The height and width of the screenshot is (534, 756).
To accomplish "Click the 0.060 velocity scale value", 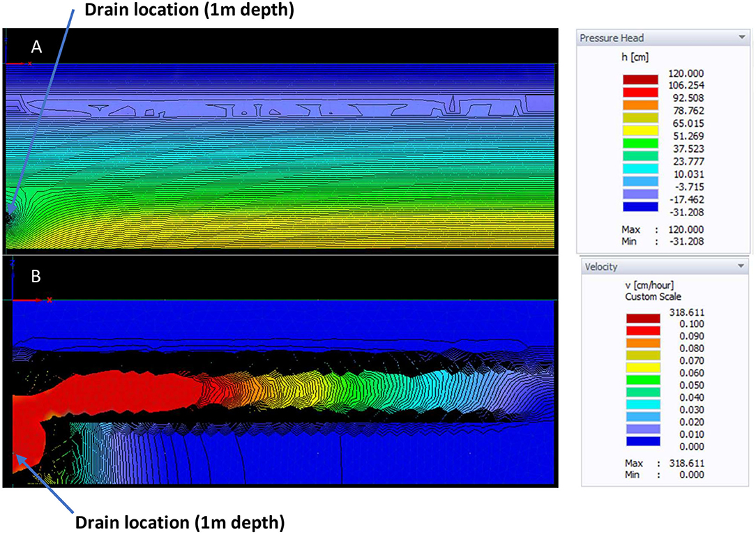I will tap(692, 373).
